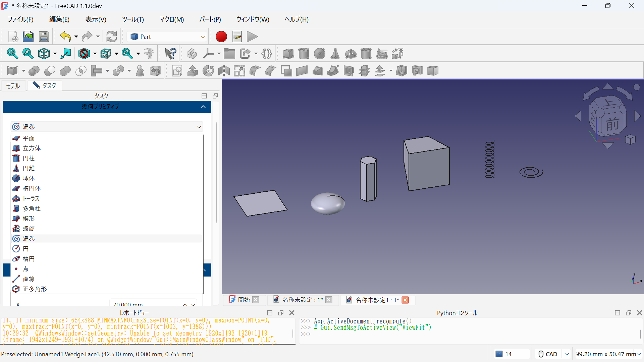Viewport: 644px width, 362px height.
Task: Increment the X value spinner
Action: click(185, 304)
